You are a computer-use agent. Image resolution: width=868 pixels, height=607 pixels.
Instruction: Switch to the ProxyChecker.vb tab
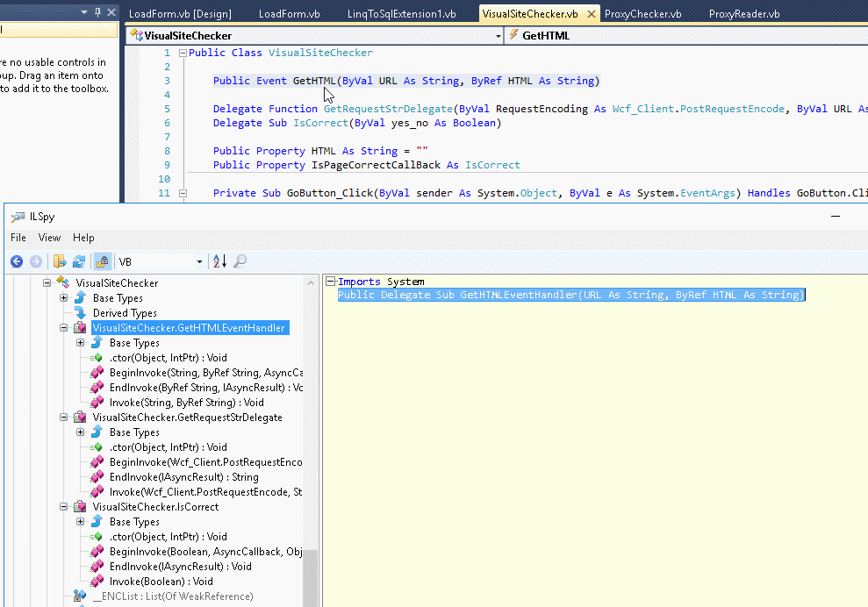(643, 14)
